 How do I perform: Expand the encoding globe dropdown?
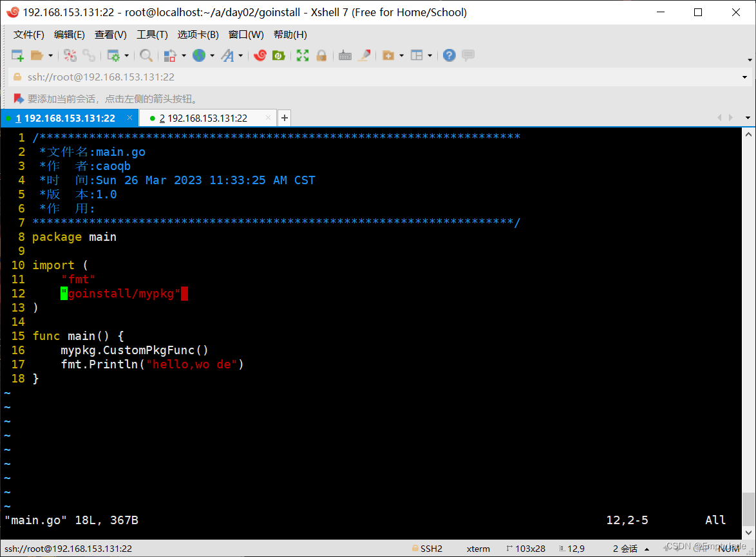(x=212, y=56)
